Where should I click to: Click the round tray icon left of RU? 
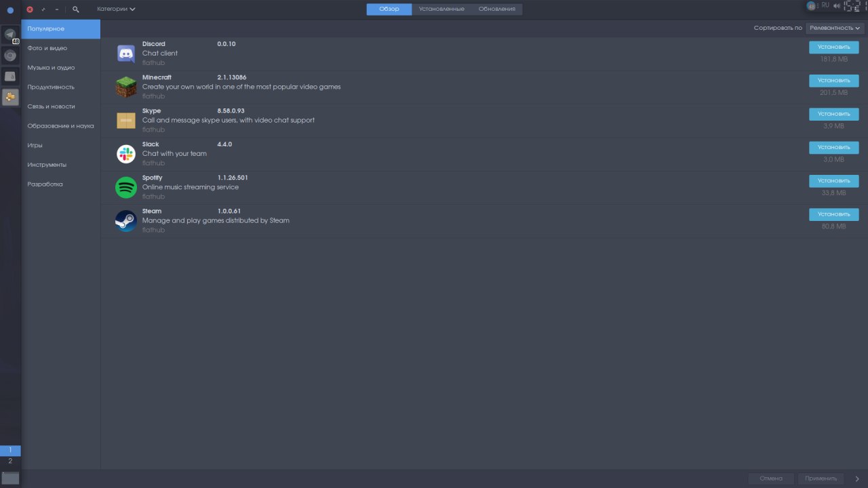(x=812, y=6)
